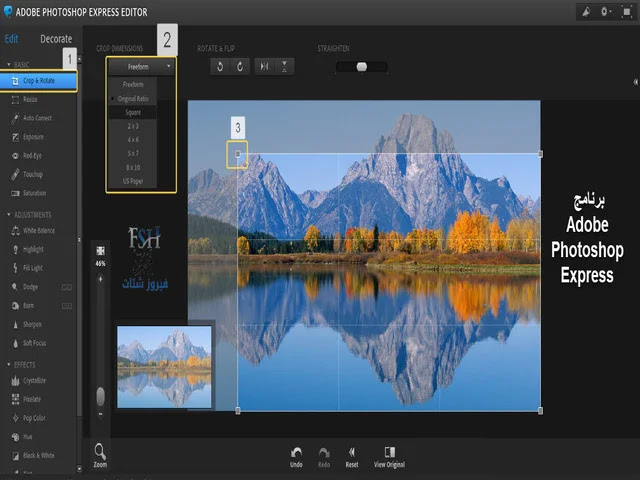
Task: Collapse the BASIC section
Action: point(9,64)
